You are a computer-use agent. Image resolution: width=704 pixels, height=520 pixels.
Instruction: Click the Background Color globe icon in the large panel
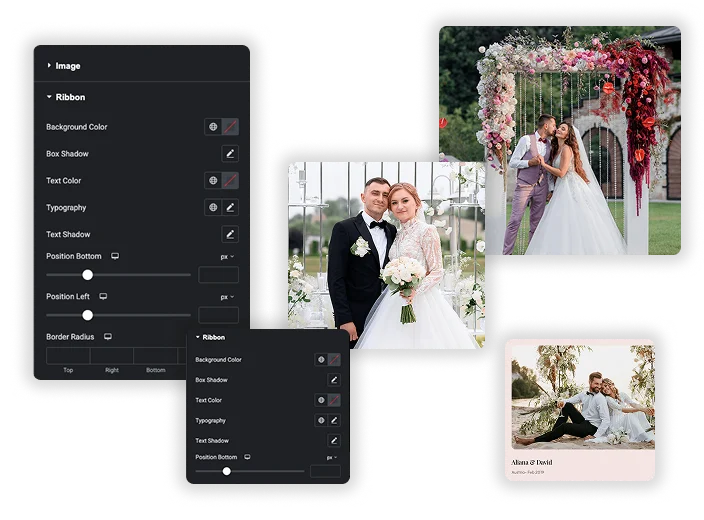coord(213,127)
